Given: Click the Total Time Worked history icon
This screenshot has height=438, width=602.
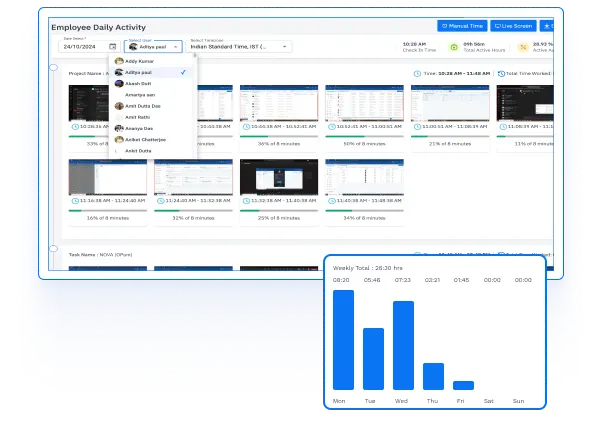Looking at the screenshot, I should click(x=501, y=74).
